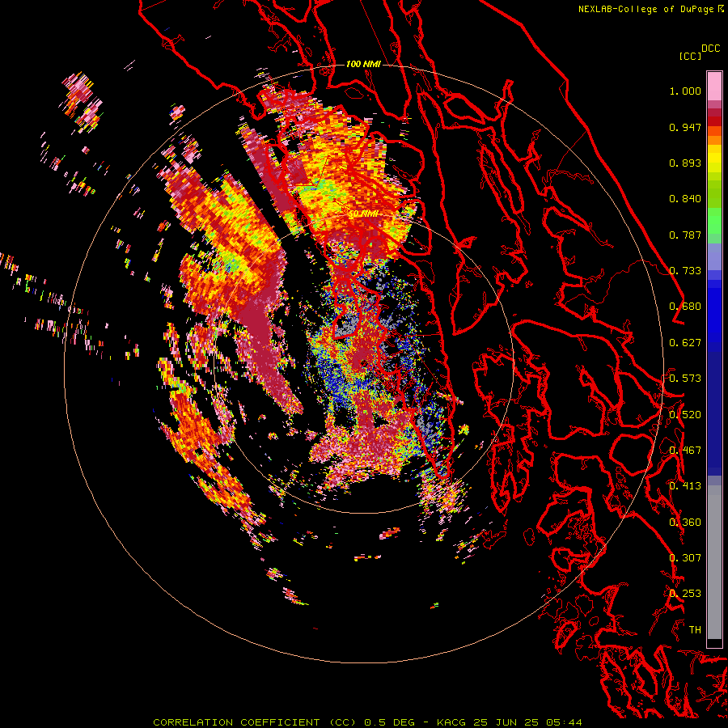Click the 0.573 color scale label
Viewport: 728px width, 728px height.
(685, 379)
